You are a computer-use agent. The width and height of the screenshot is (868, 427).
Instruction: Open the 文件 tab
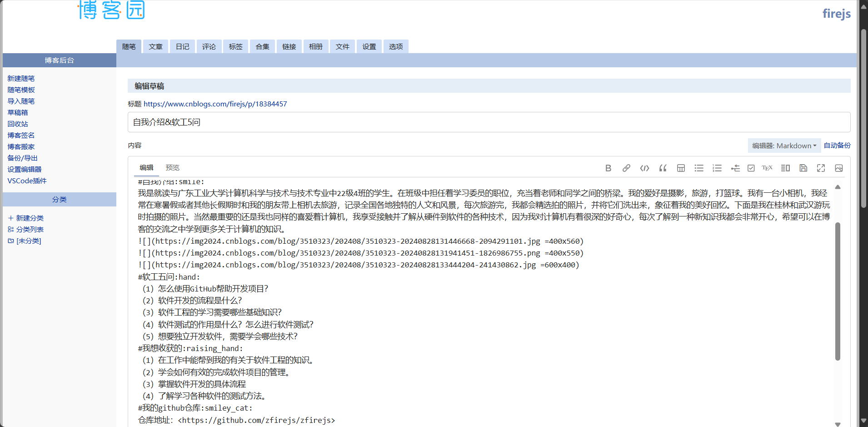click(x=343, y=46)
